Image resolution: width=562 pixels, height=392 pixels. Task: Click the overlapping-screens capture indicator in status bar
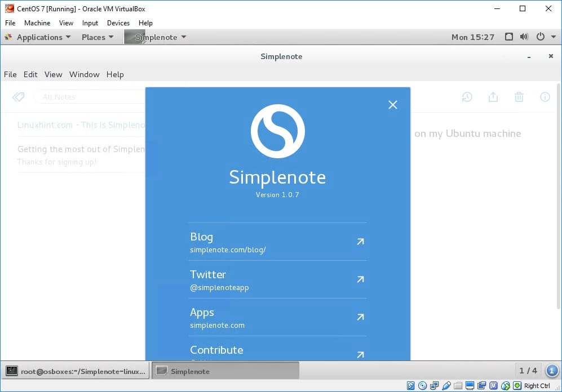[x=482, y=386]
